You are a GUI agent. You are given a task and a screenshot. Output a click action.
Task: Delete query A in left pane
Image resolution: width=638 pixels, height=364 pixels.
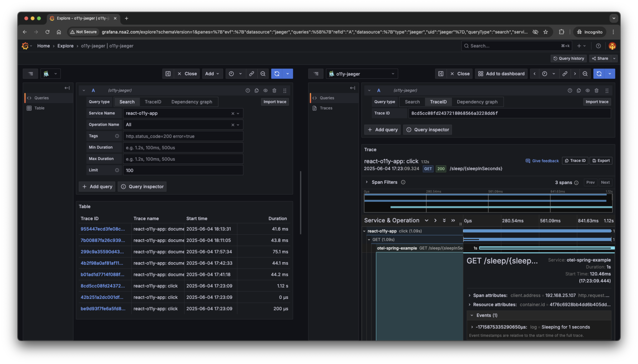coord(274,90)
